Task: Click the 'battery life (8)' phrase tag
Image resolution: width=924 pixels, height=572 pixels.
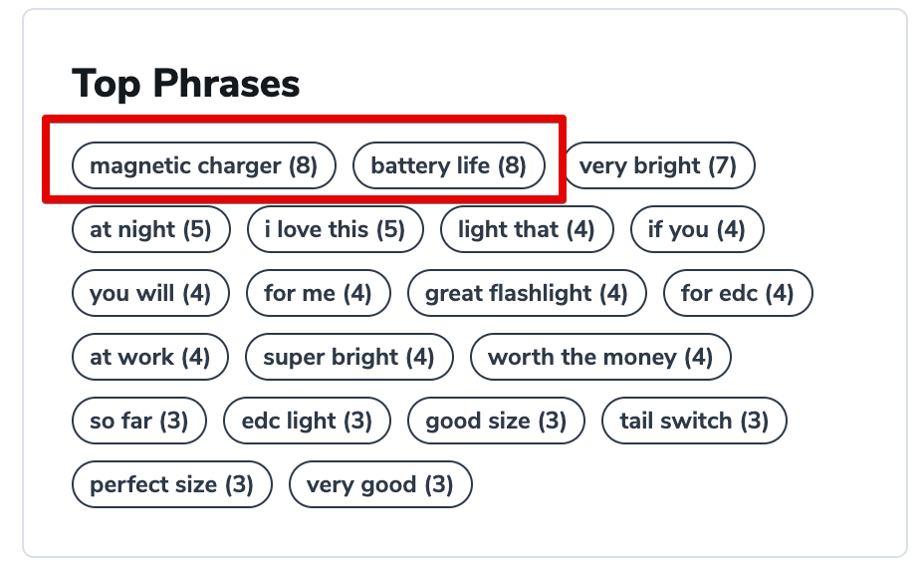Action: pyautogui.click(x=448, y=165)
